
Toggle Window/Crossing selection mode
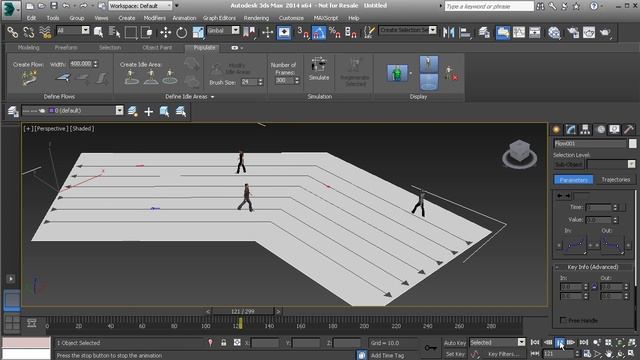(x=147, y=32)
